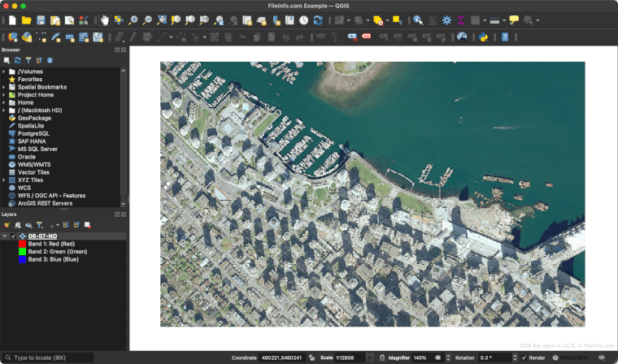
Task: Refresh the Browser panel
Action: coord(17,60)
